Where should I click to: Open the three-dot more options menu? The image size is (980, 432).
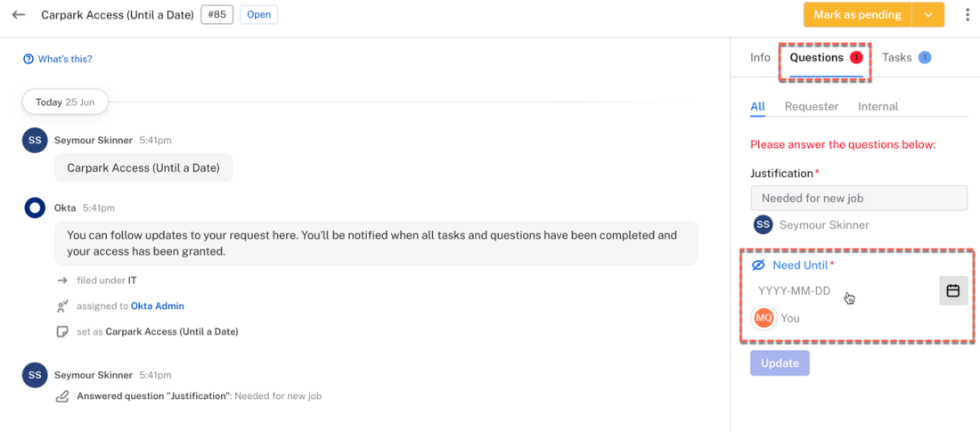coord(968,15)
